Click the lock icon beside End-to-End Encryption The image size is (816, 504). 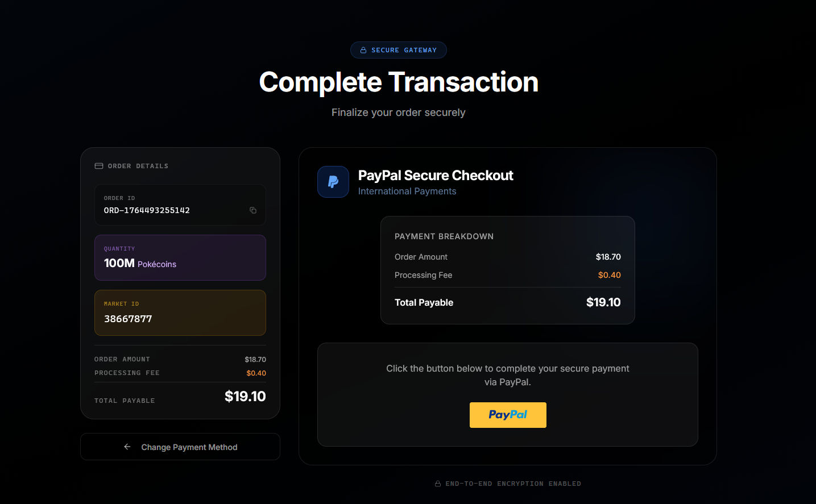point(438,484)
